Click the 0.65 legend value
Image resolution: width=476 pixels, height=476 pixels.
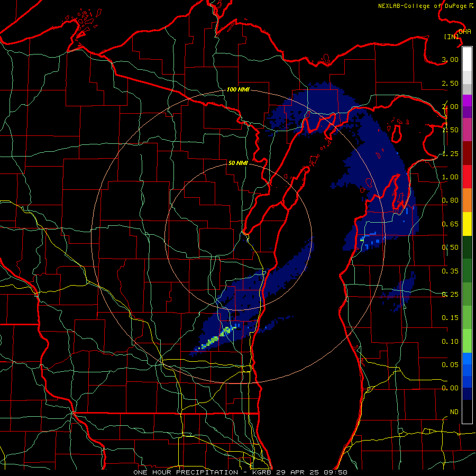click(x=450, y=224)
